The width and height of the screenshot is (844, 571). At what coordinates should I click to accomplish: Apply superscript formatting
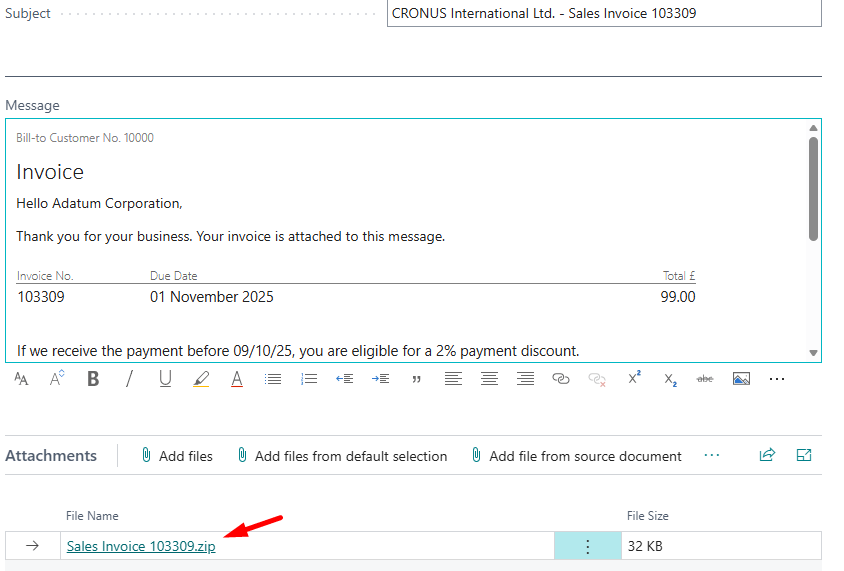(634, 379)
